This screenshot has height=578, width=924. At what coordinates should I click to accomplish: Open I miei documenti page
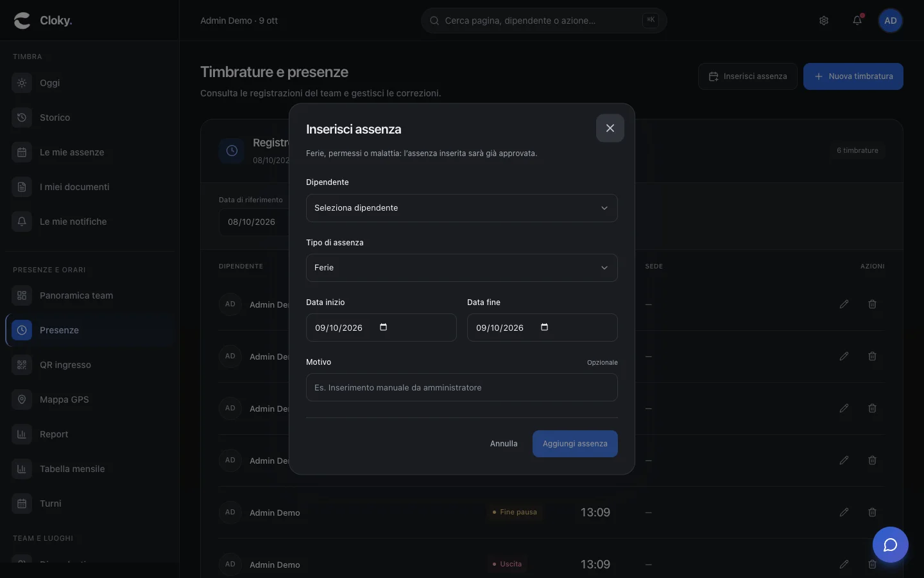pyautogui.click(x=90, y=187)
